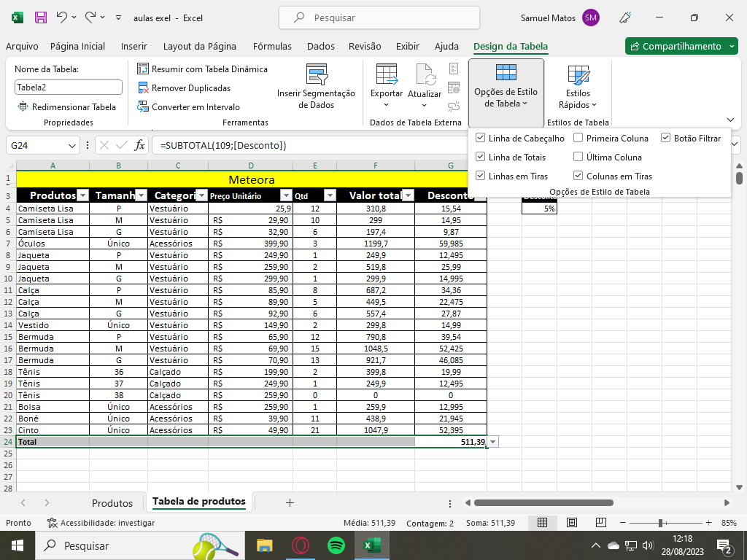Click Converter em Intervalo

(x=189, y=106)
